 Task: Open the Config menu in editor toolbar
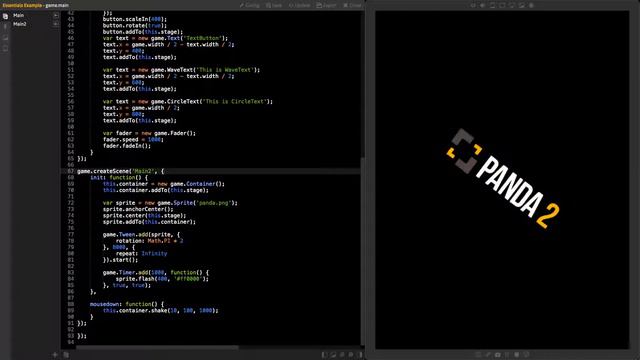coord(249,5)
